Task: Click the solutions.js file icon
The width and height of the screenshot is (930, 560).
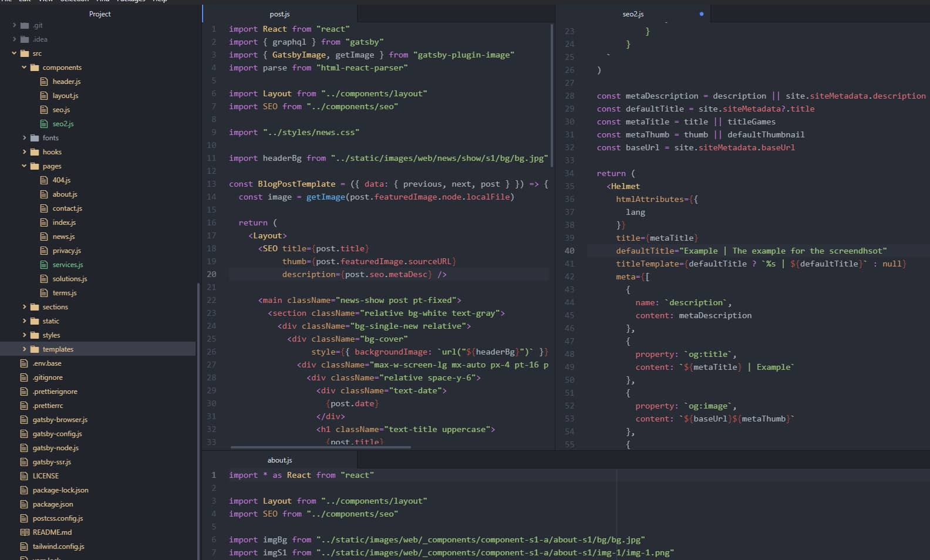Action: point(44,279)
